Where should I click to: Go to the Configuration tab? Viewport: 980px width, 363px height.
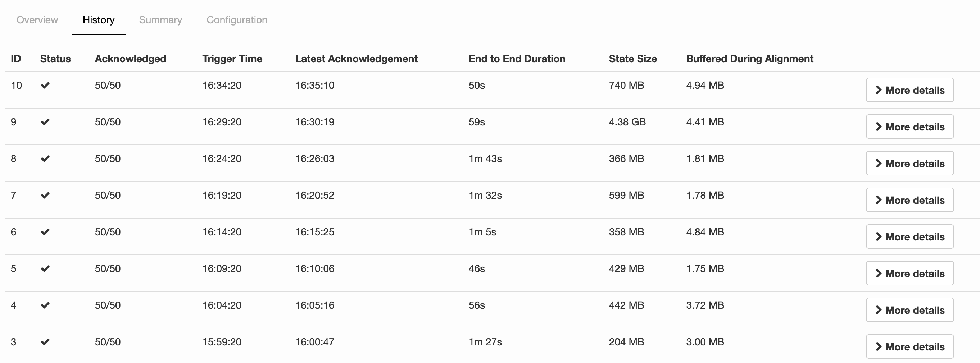[237, 20]
